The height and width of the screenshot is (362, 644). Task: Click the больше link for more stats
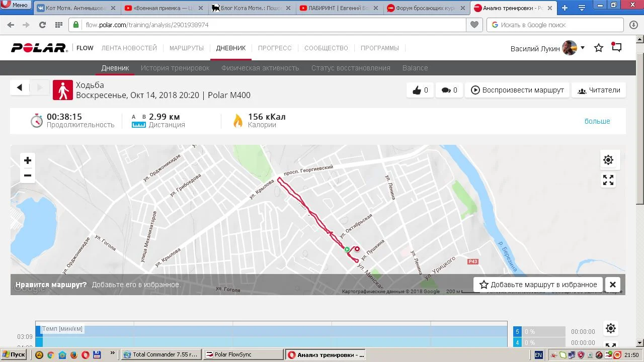597,121
